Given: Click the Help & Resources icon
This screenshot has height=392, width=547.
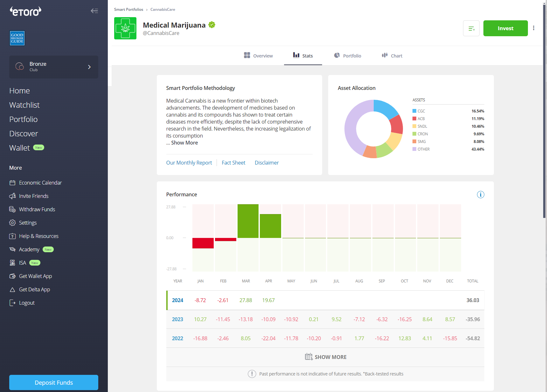Looking at the screenshot, I should 12,236.
